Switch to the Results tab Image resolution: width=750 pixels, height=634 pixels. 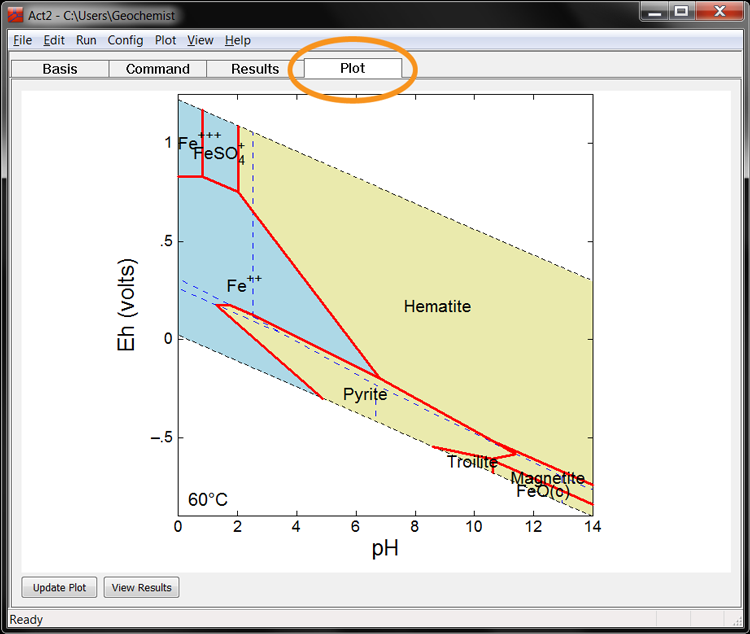[255, 69]
